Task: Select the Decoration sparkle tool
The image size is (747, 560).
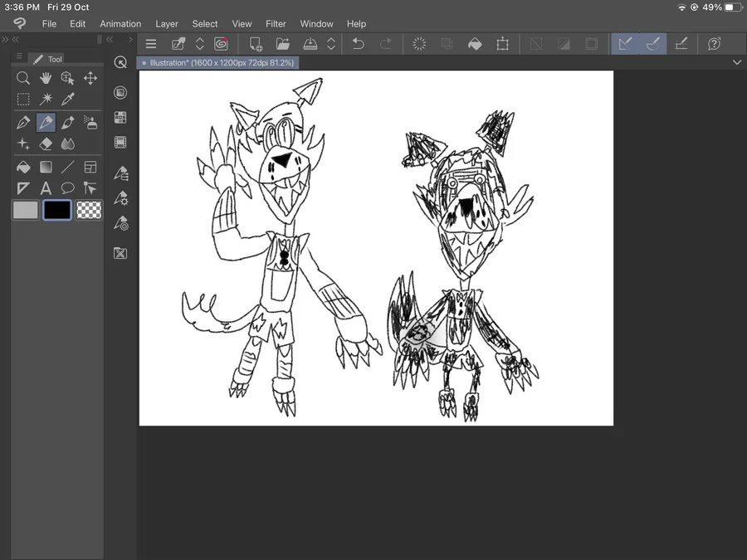Action: [23, 144]
